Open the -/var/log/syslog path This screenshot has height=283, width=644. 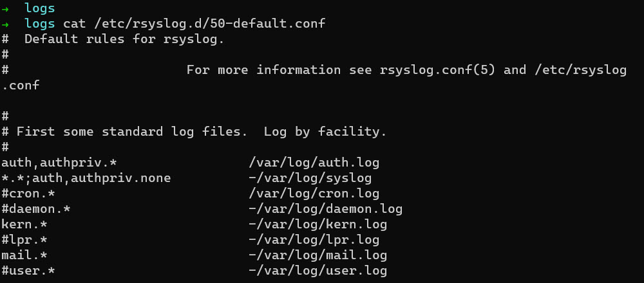[x=310, y=178]
